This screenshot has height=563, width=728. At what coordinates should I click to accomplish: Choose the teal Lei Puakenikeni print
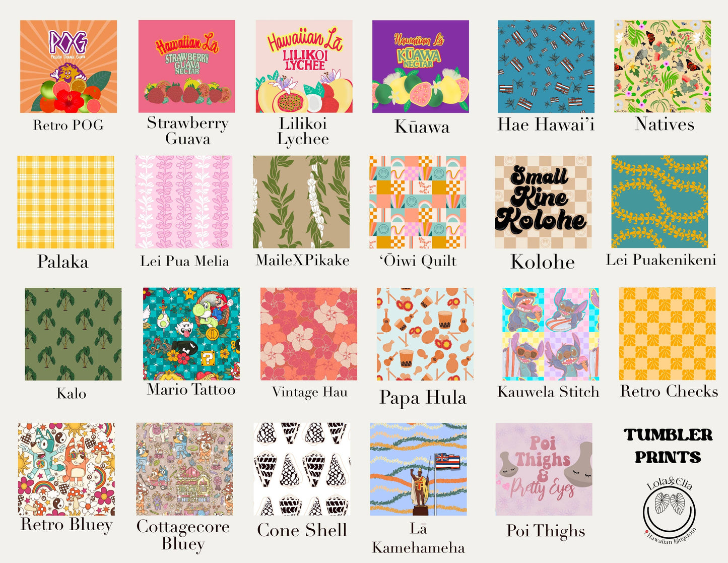(x=659, y=202)
